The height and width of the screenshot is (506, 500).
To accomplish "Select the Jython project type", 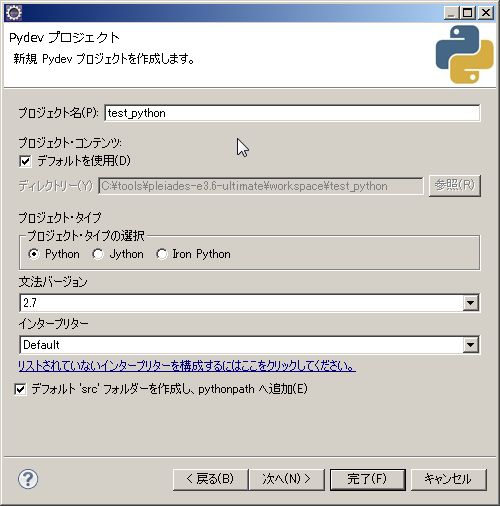I will [98, 254].
